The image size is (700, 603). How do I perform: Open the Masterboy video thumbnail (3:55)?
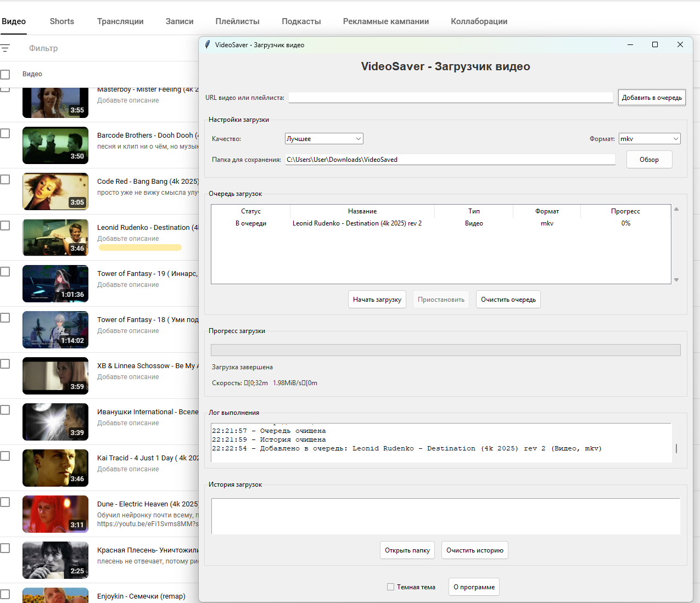(55, 103)
